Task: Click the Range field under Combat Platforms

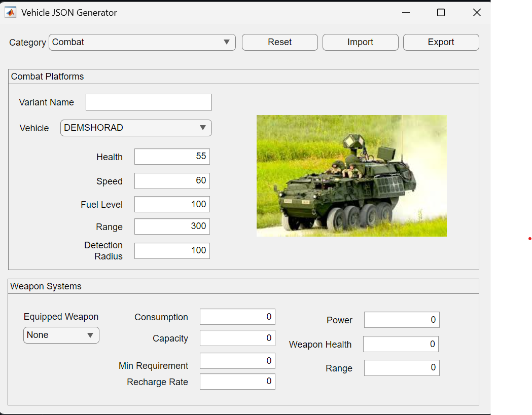Action: coord(172,227)
